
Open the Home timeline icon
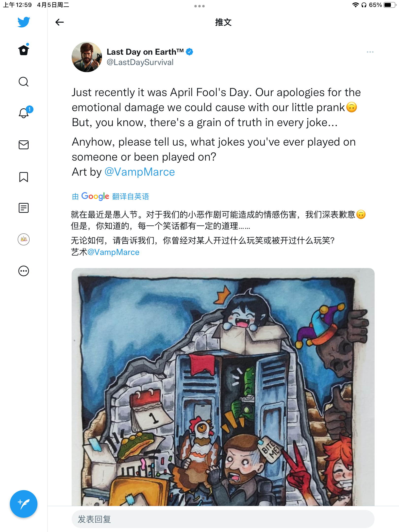tap(24, 50)
